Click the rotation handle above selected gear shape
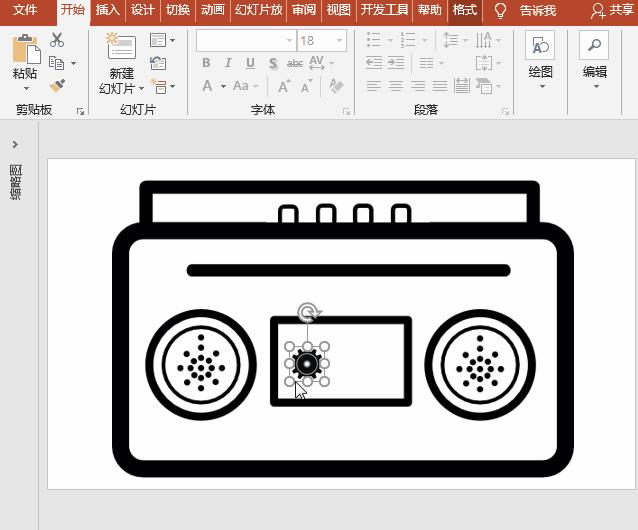Viewport: 638px width, 530px height. (309, 313)
